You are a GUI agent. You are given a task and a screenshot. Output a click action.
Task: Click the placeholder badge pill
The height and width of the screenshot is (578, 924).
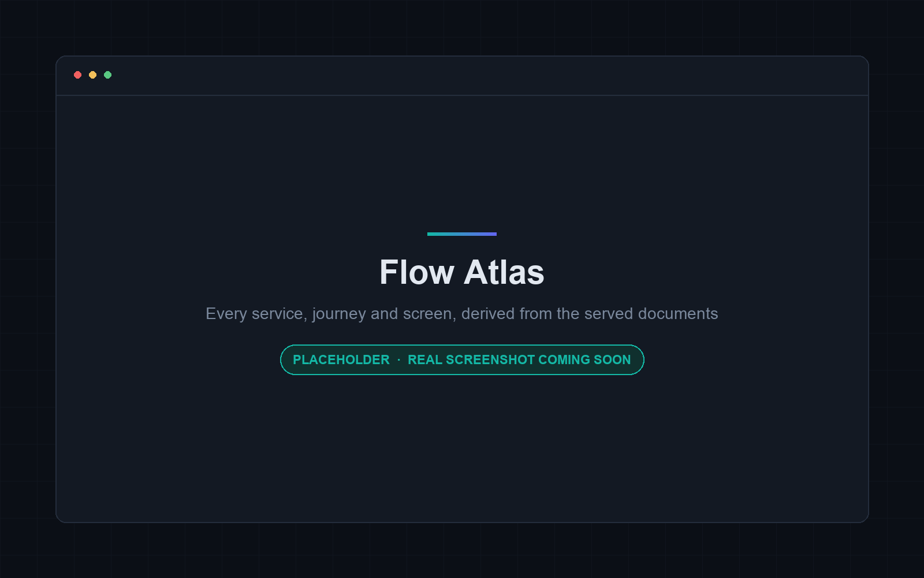(462, 360)
